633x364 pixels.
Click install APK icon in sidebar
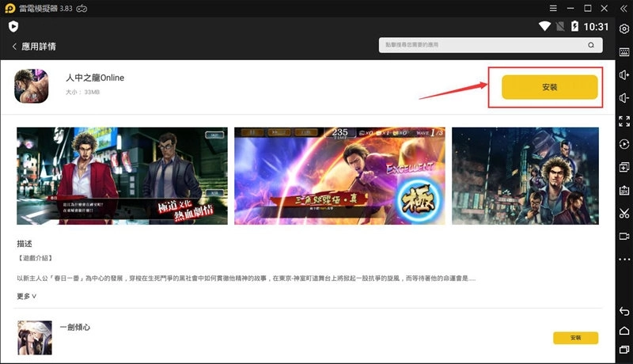[624, 190]
